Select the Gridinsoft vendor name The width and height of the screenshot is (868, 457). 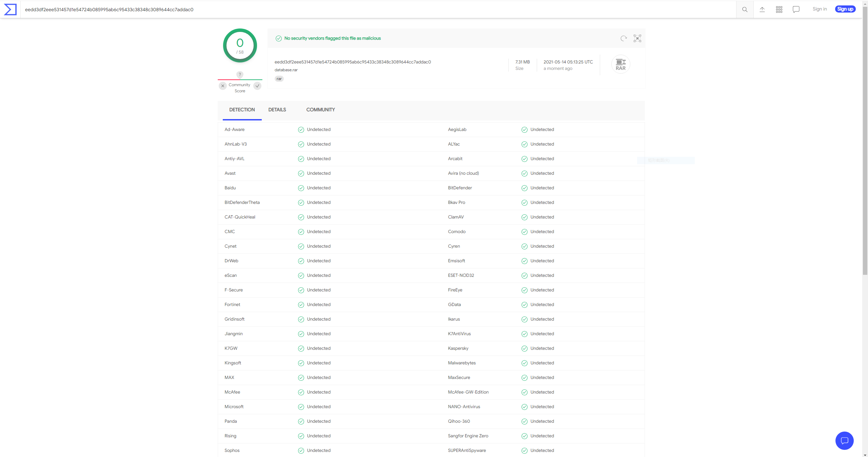[234, 319]
